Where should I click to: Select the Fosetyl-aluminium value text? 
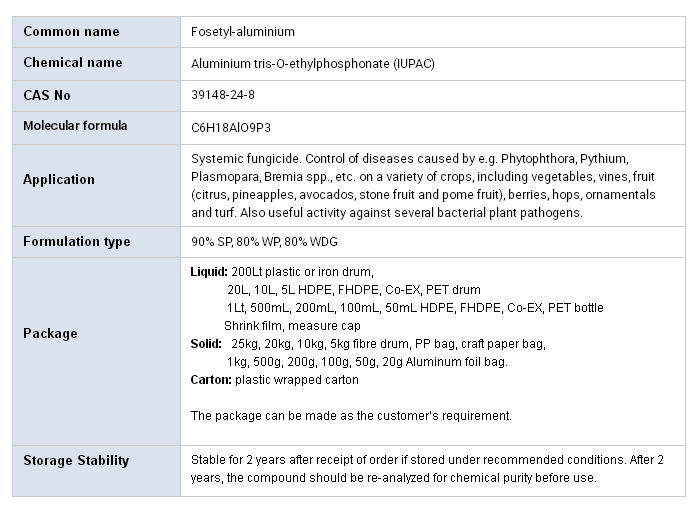click(x=243, y=32)
